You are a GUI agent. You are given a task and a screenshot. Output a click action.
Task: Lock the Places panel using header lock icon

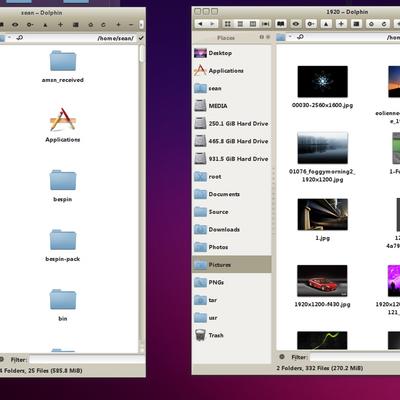pos(262,37)
